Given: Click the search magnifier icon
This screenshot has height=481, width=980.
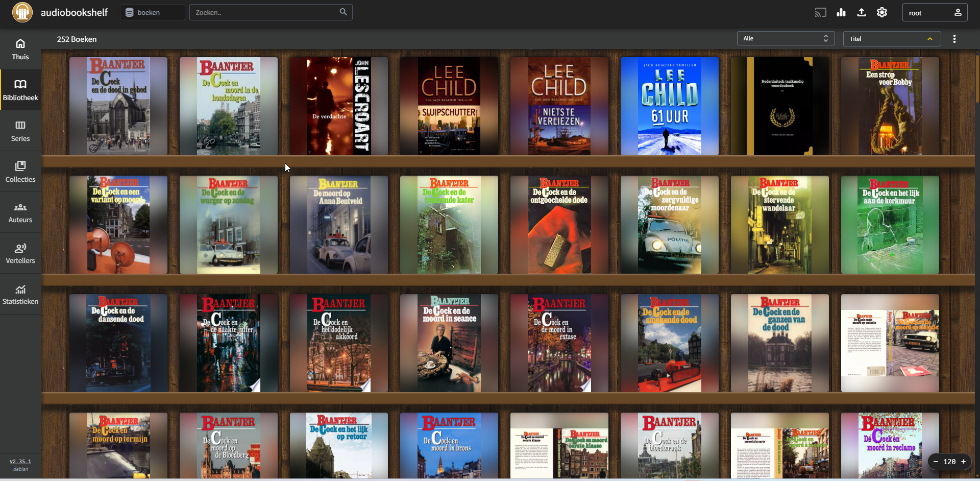Looking at the screenshot, I should click(x=343, y=12).
